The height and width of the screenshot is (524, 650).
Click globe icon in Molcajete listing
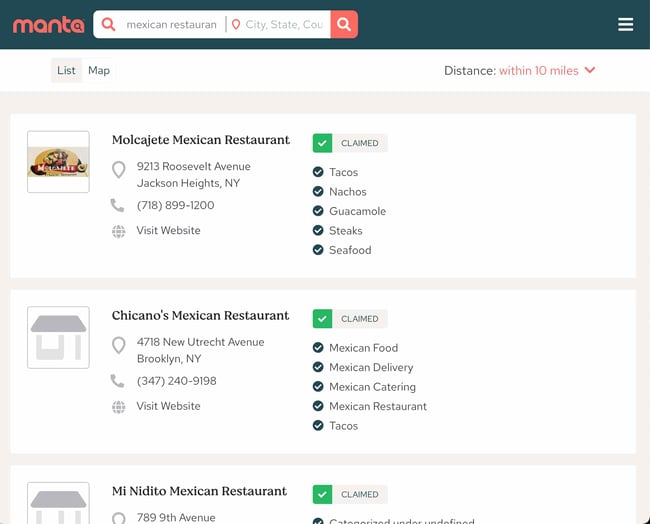(x=119, y=231)
